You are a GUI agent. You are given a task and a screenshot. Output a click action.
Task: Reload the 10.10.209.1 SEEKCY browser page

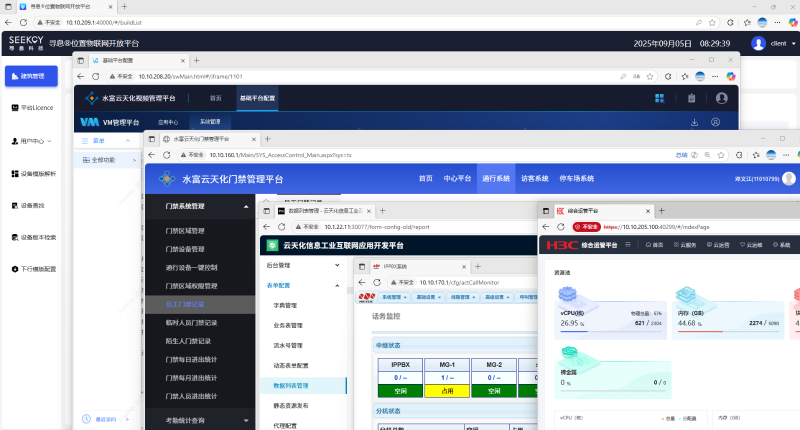[23, 22]
